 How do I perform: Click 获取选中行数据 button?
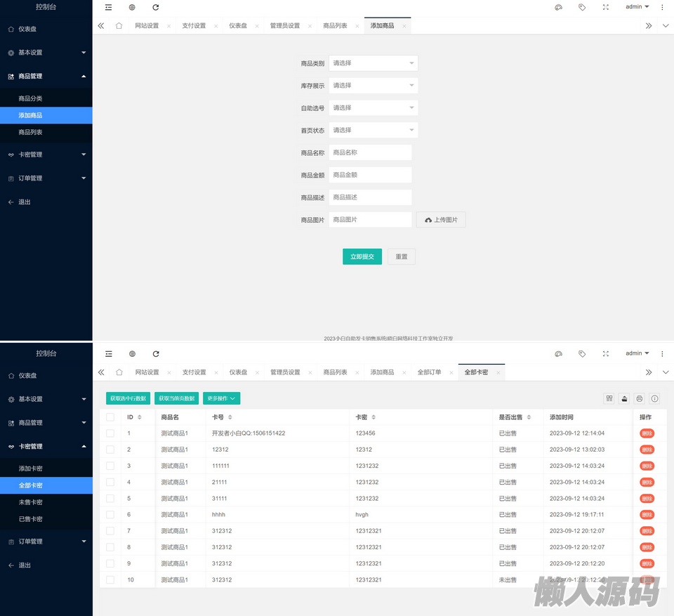point(128,398)
